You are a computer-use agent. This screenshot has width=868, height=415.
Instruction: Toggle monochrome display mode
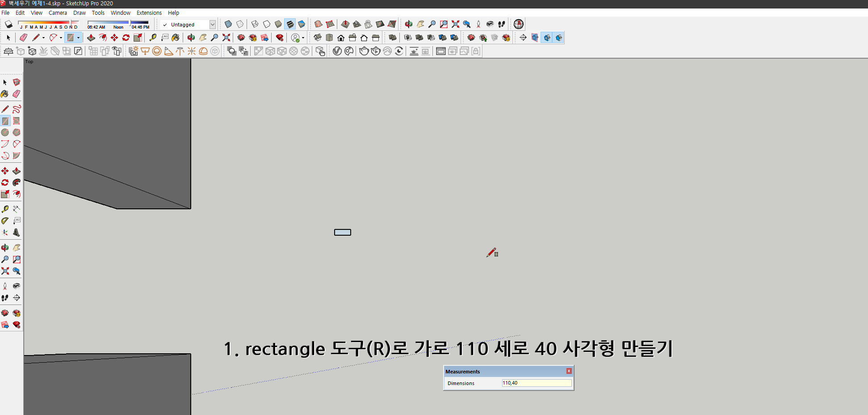point(302,24)
